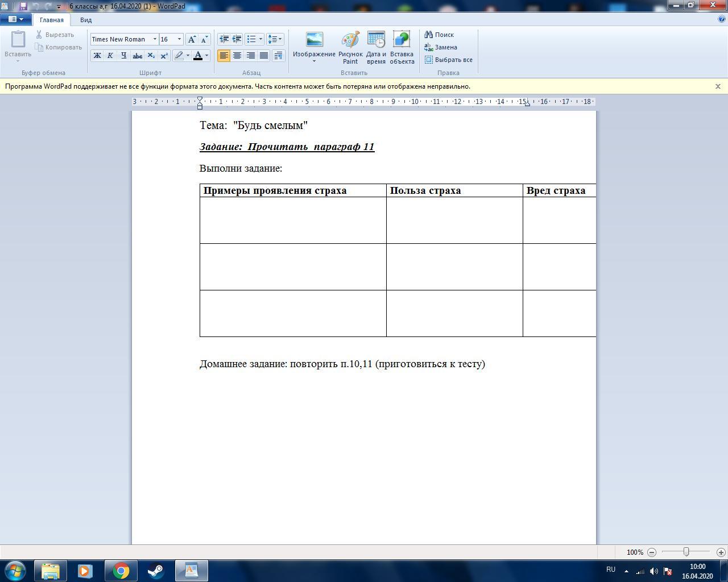The width and height of the screenshot is (728, 582).
Task: Shrink the font size with the smaller A icon
Action: [x=204, y=39]
